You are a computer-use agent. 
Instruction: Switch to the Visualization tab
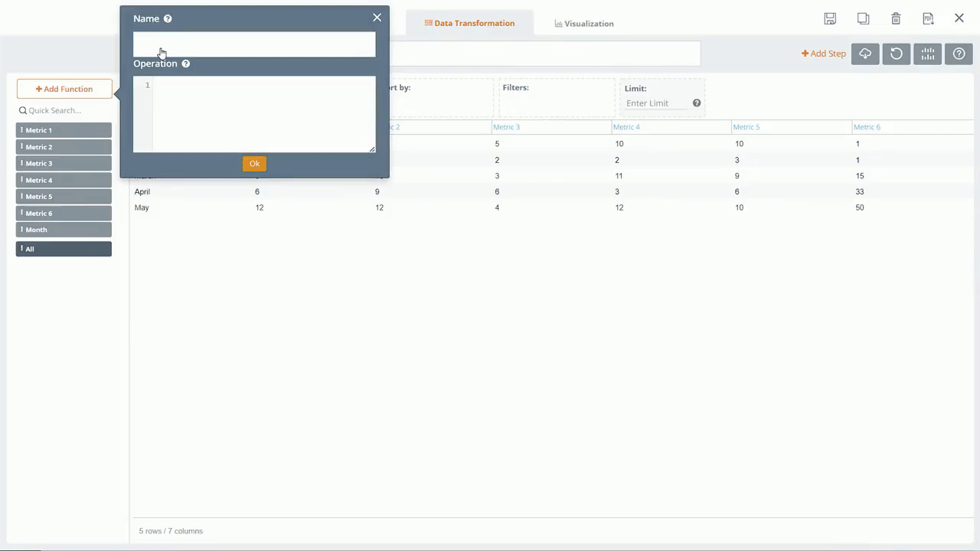tap(584, 24)
